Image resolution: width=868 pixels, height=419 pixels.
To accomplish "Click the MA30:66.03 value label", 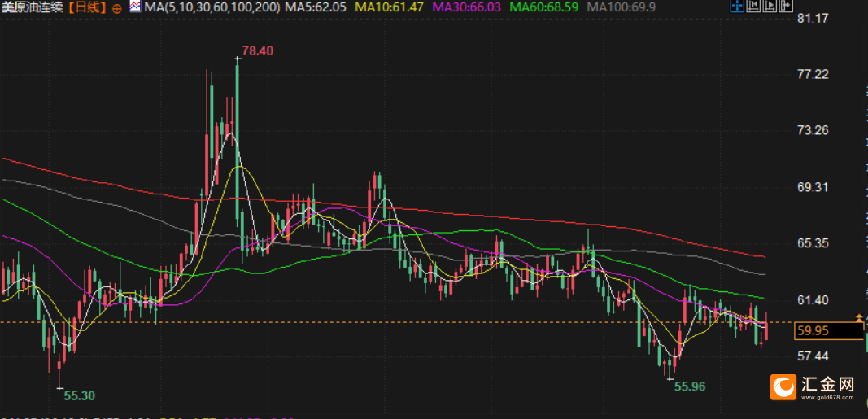I will point(467,8).
